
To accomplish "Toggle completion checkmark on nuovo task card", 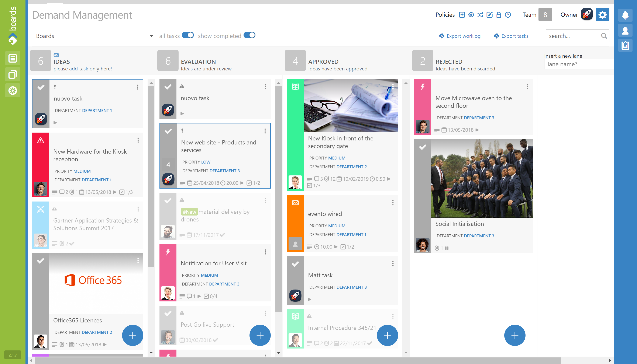I will (x=41, y=87).
